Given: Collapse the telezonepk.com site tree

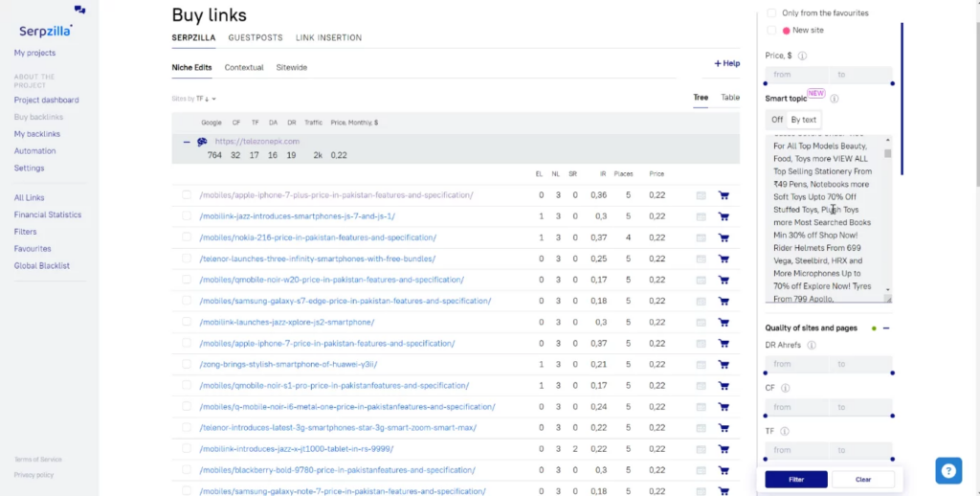Looking at the screenshot, I should [x=186, y=142].
